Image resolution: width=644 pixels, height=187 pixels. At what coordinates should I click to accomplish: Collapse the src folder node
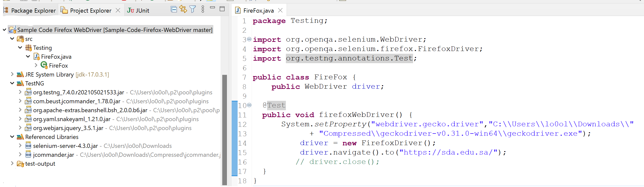click(12, 39)
